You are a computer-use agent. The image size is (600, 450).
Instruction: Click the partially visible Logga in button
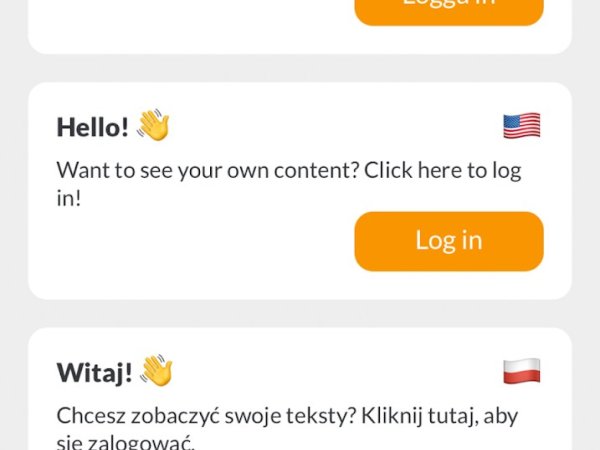[449, 10]
